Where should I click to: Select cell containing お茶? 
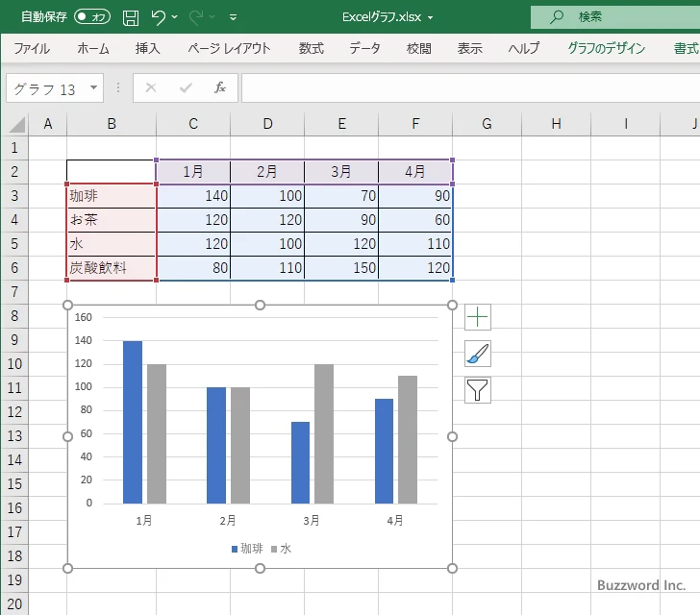click(112, 220)
